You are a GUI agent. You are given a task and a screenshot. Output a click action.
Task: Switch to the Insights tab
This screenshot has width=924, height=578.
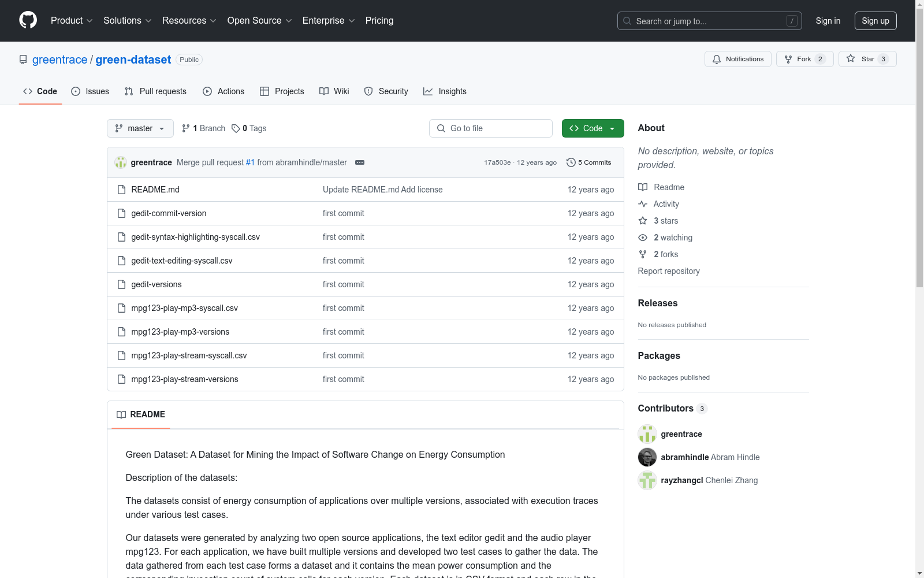(x=445, y=91)
